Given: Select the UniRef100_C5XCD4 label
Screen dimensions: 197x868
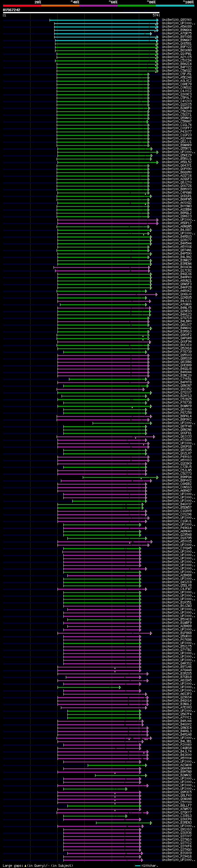Looking at the screenshot, I should [177, 60].
